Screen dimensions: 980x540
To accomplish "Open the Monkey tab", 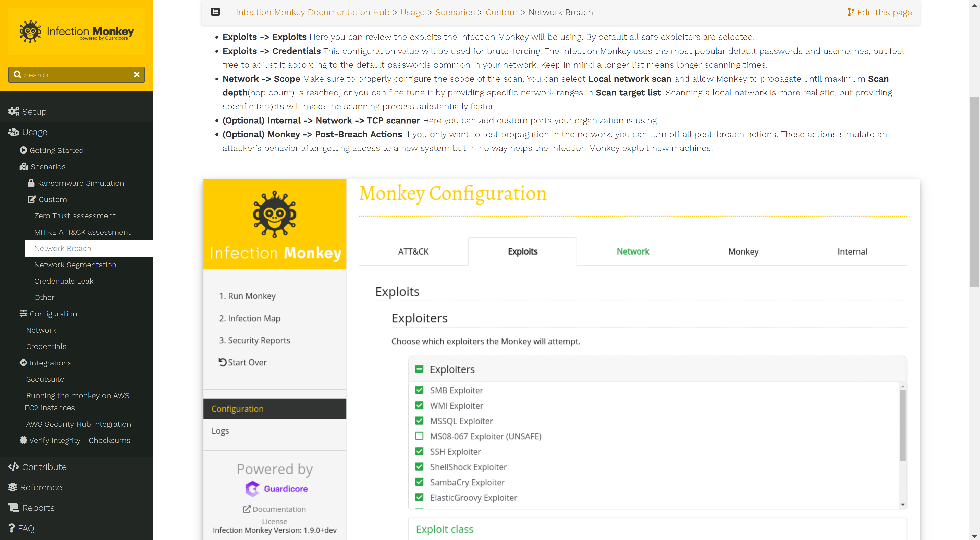I will 743,251.
